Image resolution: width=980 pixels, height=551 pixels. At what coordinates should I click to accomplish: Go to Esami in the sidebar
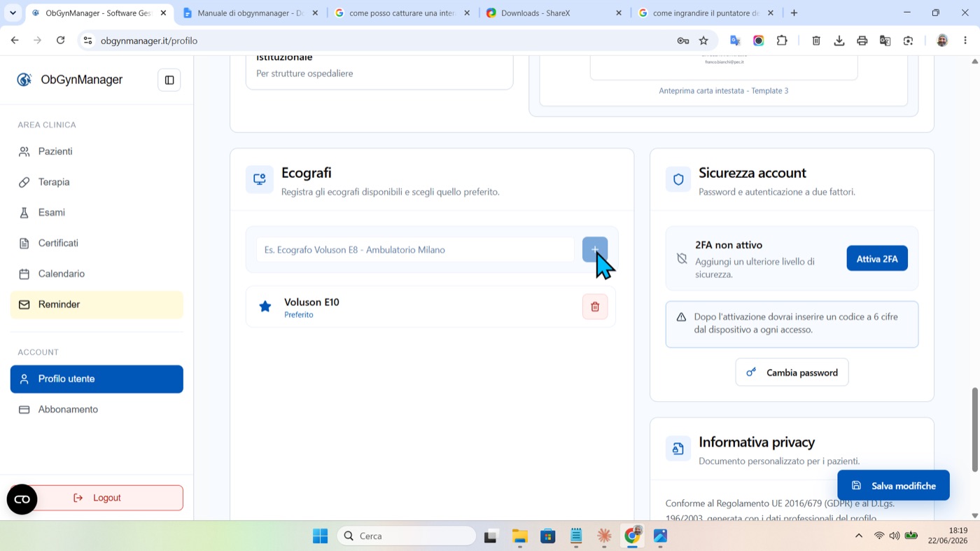(97, 212)
